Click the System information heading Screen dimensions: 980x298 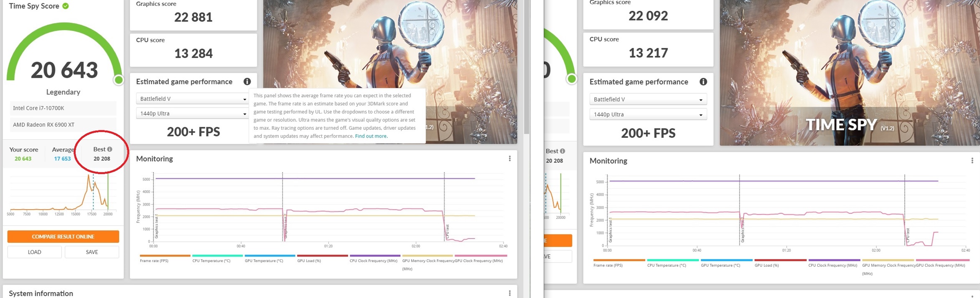pyautogui.click(x=41, y=293)
